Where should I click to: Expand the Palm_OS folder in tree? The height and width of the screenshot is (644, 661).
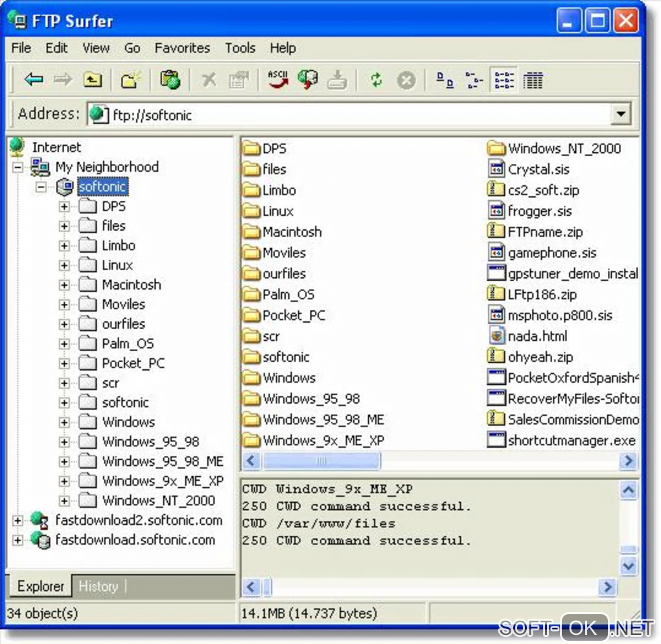point(64,344)
